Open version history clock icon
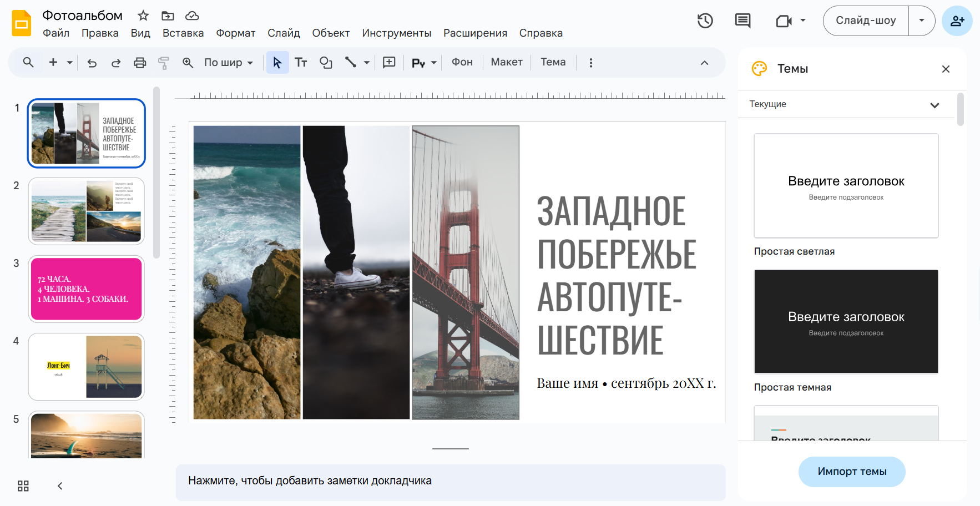Screen dimensions: 980x506 (x=705, y=21)
